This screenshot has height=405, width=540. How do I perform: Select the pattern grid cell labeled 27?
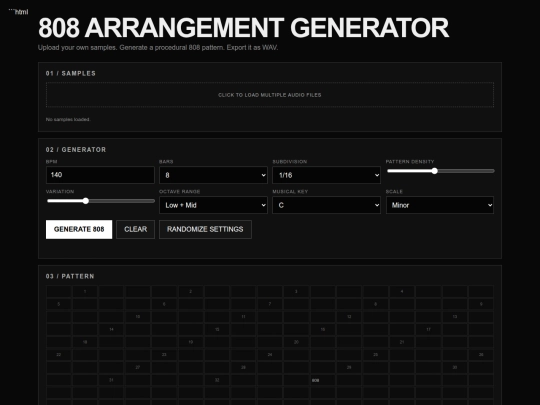138,367
